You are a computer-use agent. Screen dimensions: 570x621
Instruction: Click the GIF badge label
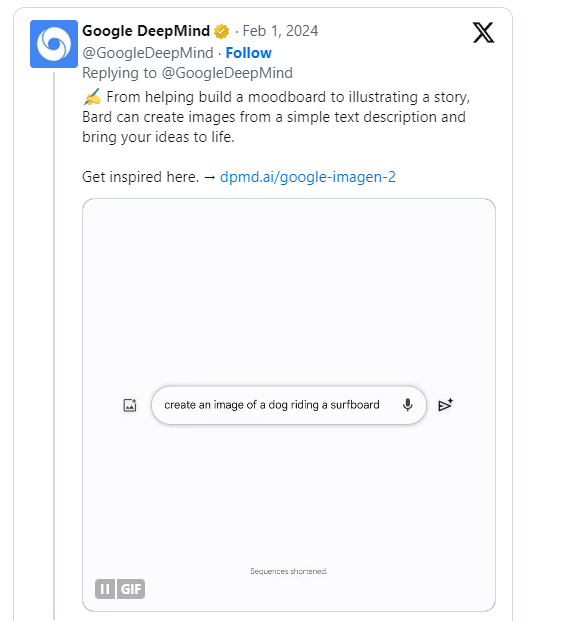[131, 589]
